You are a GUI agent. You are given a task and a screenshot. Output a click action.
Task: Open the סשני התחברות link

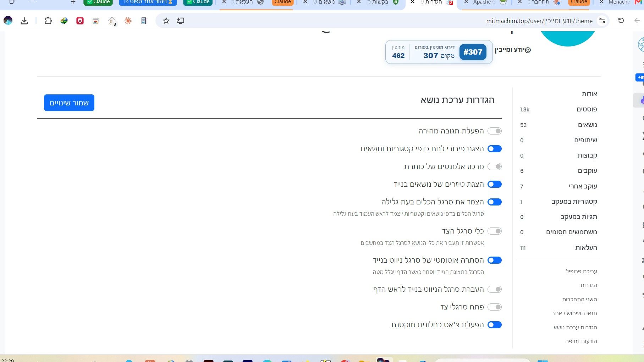click(579, 300)
